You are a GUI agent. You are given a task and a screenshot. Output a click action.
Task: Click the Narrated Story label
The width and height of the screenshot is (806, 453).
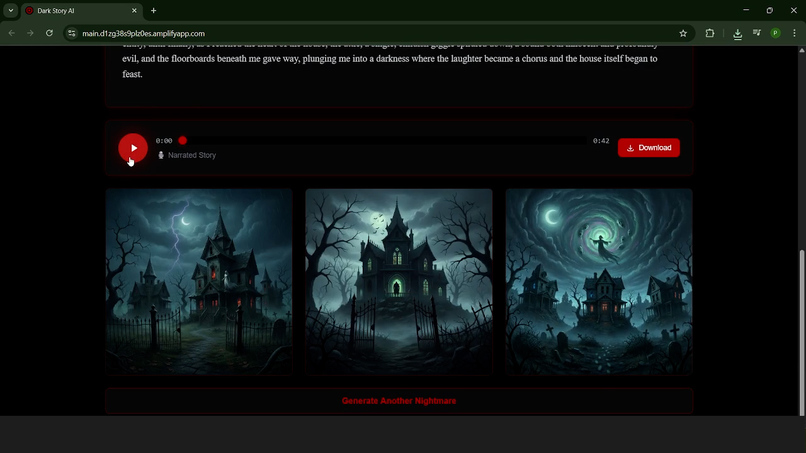pyautogui.click(x=192, y=155)
